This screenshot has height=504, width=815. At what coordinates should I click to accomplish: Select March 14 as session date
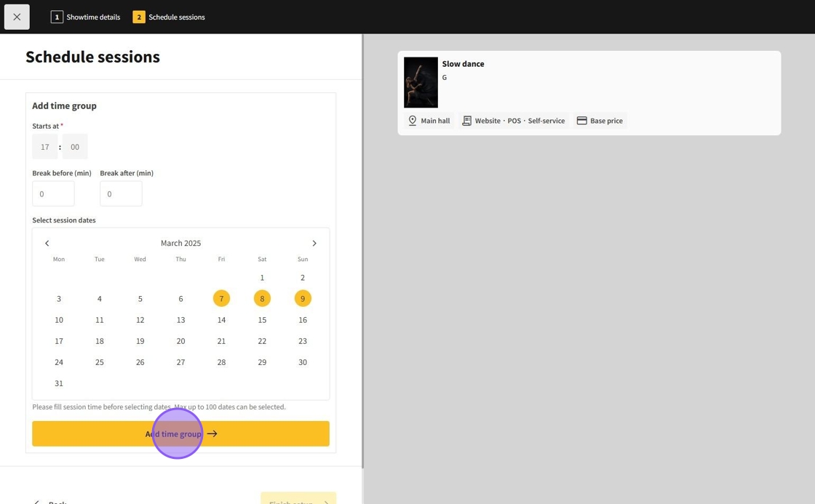221,319
